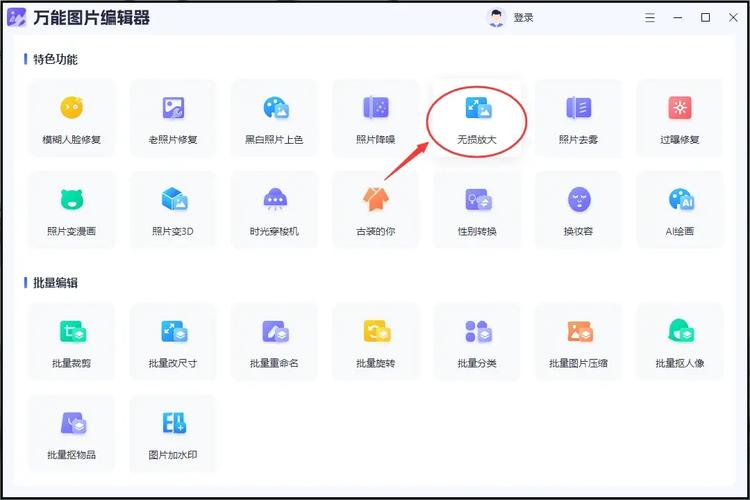The height and width of the screenshot is (500, 750).
Task: Open the 批量裁剪 batch crop tool
Action: pyautogui.click(x=72, y=342)
